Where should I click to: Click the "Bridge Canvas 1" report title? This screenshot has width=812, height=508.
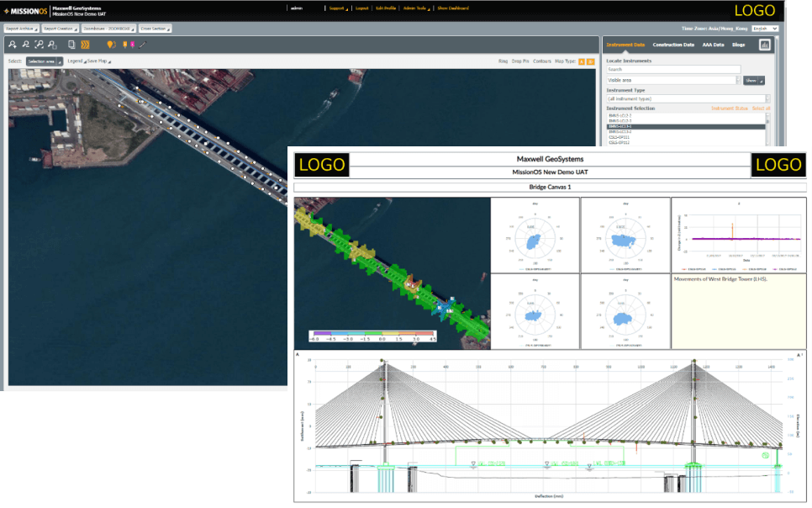click(x=550, y=187)
